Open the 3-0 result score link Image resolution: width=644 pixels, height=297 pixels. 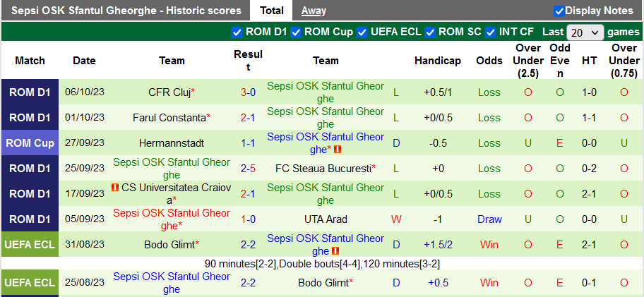[x=248, y=92]
